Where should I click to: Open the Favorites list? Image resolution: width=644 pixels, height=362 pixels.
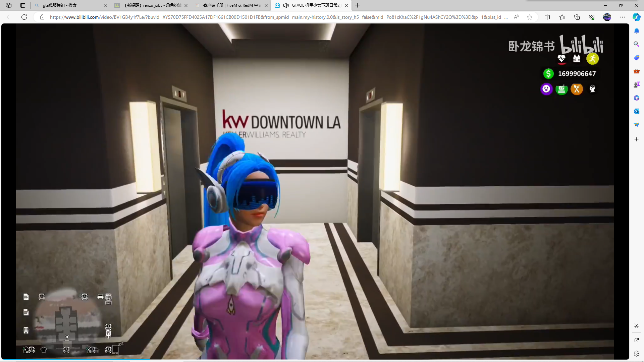click(x=562, y=17)
